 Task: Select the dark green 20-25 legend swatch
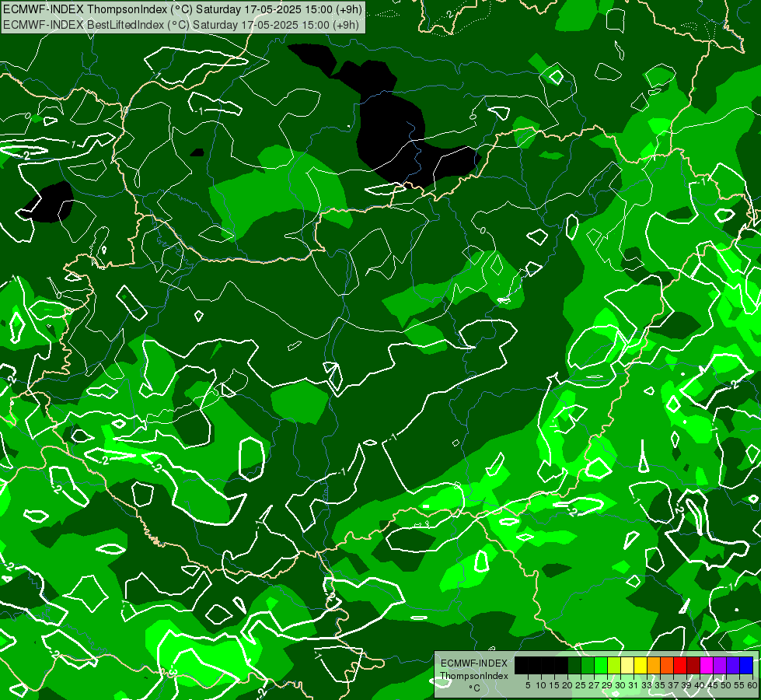coord(574,665)
